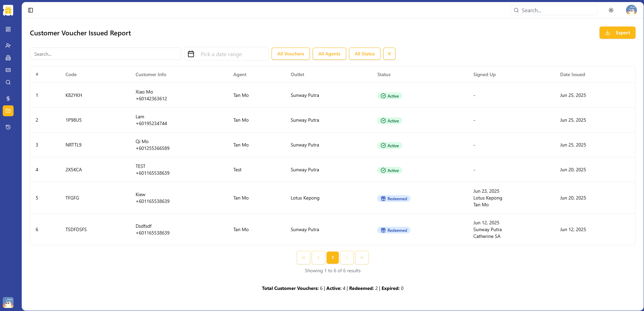Open the dollar sales icon in sidebar
This screenshot has width=644, height=311.
[x=8, y=99]
